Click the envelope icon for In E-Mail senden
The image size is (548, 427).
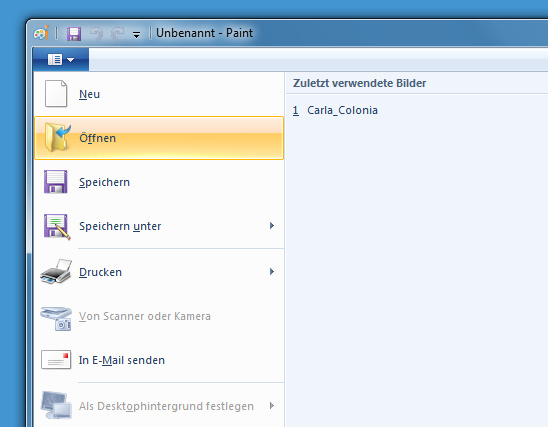pyautogui.click(x=56, y=360)
